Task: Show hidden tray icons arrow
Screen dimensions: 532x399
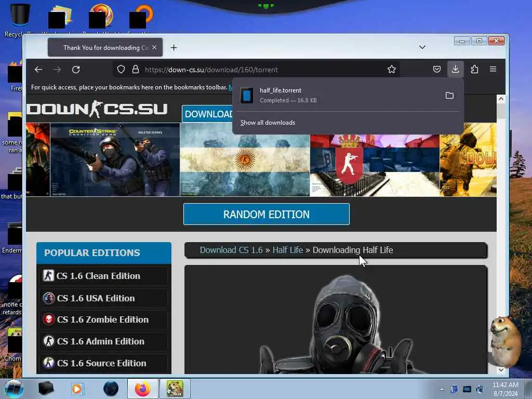Action: tap(442, 390)
